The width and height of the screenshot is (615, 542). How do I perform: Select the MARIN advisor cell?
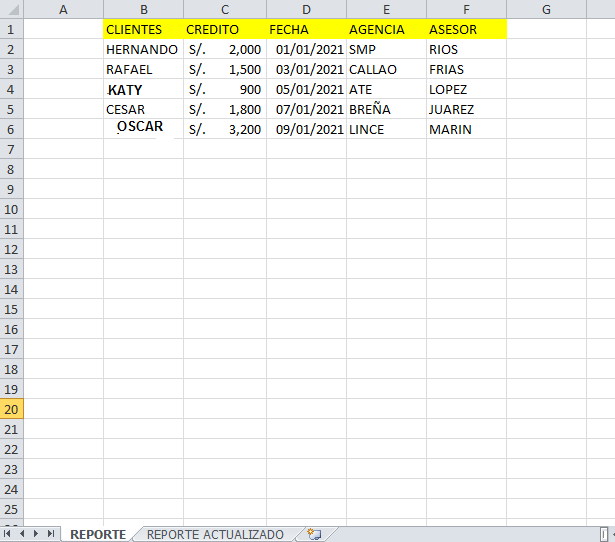point(467,129)
